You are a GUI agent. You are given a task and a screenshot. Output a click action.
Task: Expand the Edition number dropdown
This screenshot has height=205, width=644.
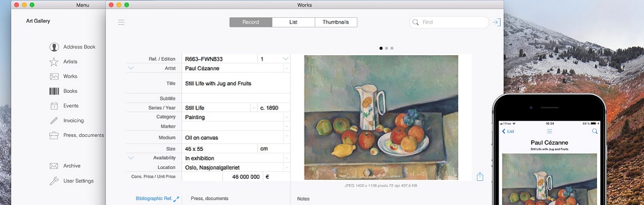[x=286, y=58]
